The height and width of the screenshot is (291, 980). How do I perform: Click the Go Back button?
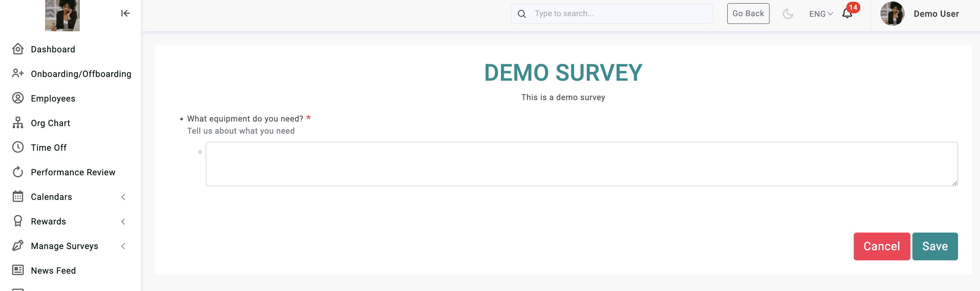coord(748,14)
